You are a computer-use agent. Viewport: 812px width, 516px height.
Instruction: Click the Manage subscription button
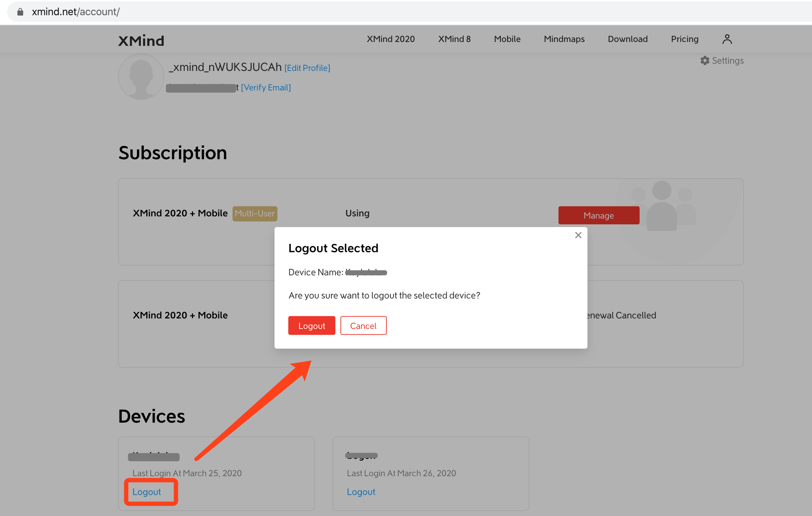(x=599, y=215)
